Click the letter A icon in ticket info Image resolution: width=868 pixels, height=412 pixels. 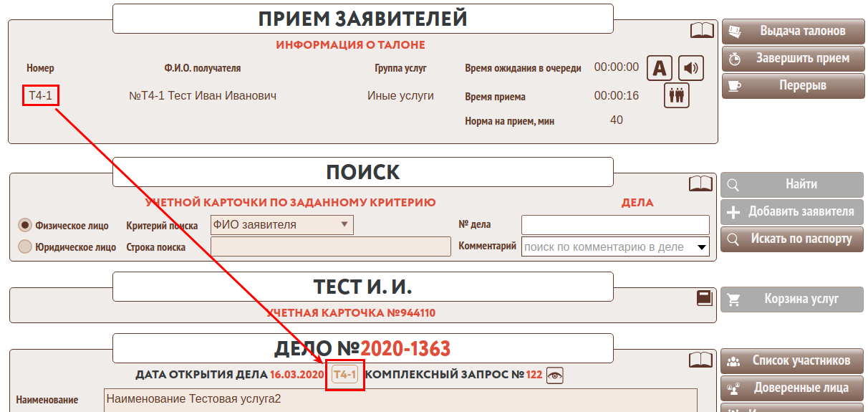tap(660, 68)
